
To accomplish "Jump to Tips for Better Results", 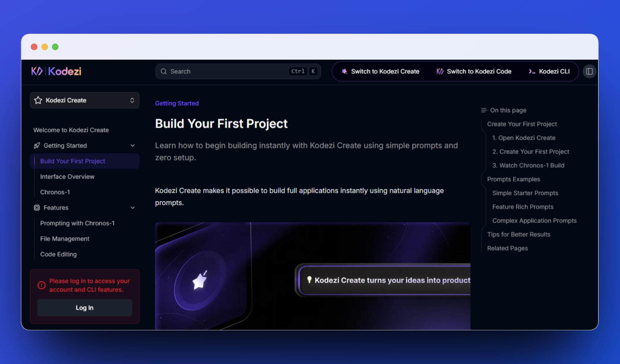I will [519, 235].
